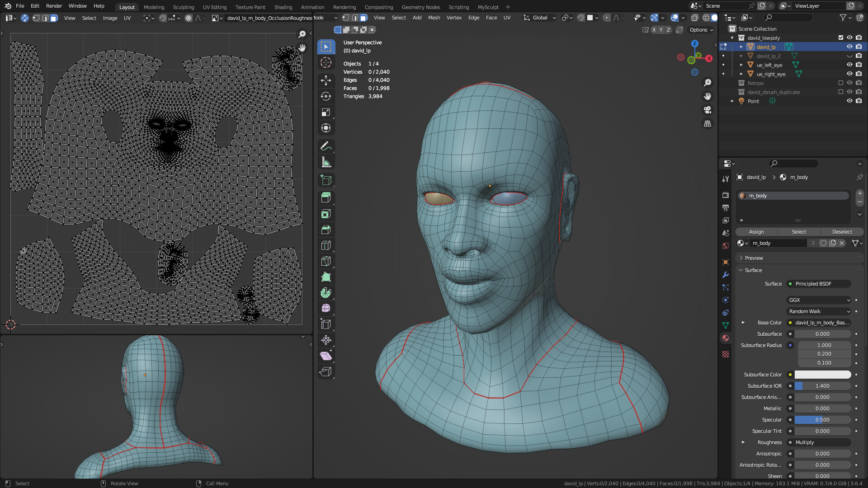Expand the Preview section in material panel

tap(752, 258)
